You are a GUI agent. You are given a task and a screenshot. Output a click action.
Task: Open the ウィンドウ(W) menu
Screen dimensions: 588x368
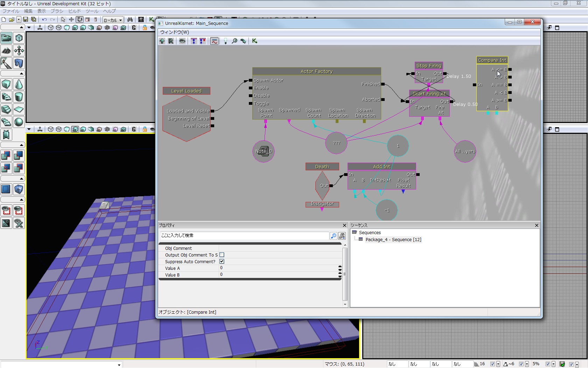coord(175,32)
